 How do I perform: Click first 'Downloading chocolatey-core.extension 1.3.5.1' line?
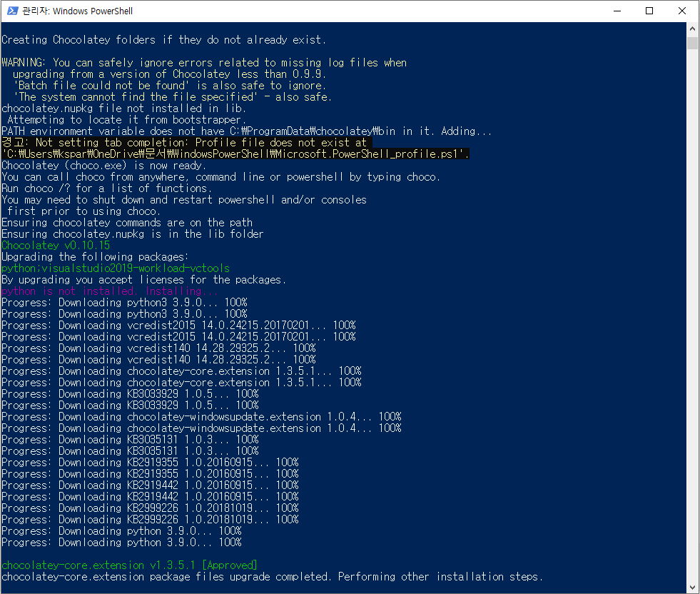(181, 371)
